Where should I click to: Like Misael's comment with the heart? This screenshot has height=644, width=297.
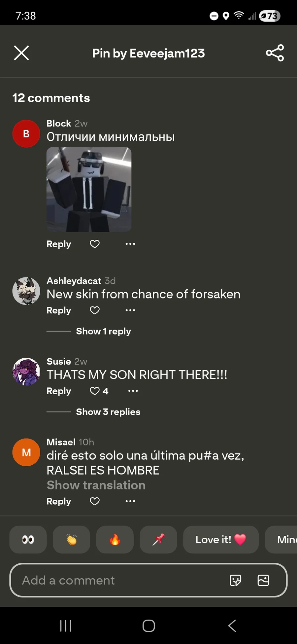pos(95,501)
